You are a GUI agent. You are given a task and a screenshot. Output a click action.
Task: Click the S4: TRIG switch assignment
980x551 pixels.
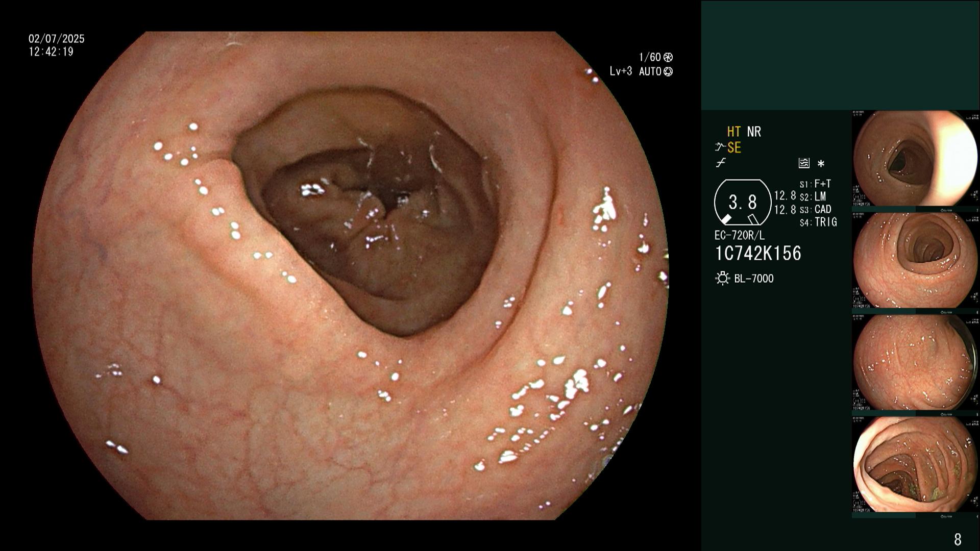click(x=818, y=222)
